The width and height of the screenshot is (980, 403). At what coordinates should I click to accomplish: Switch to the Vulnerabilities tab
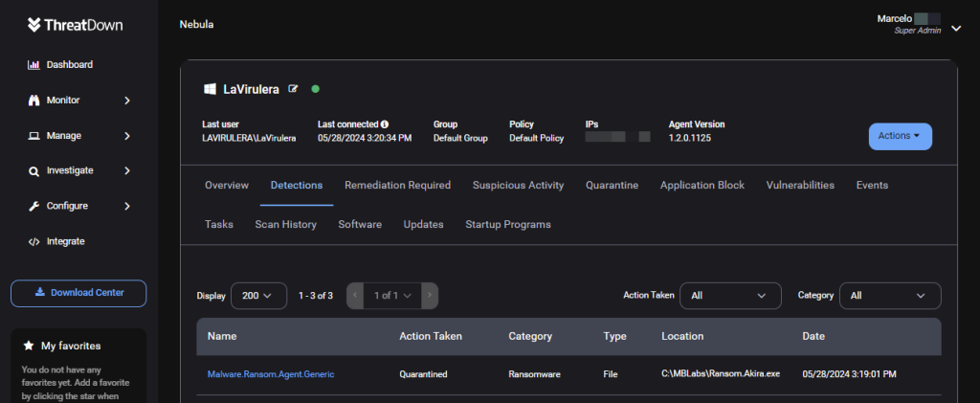point(800,186)
